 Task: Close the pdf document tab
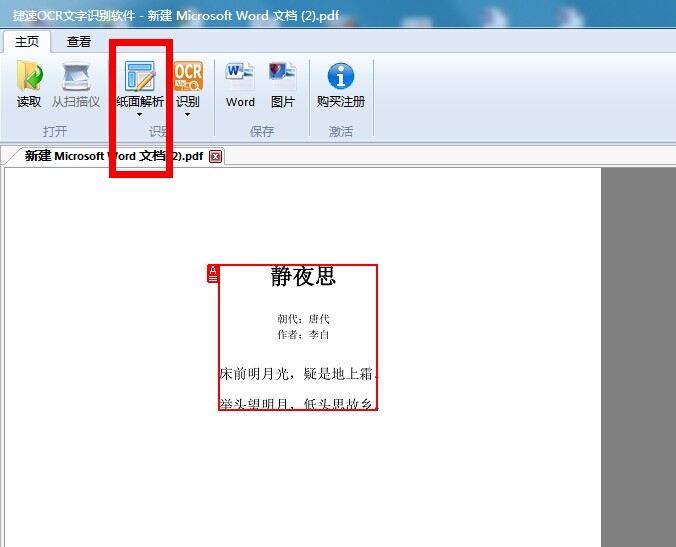click(215, 156)
